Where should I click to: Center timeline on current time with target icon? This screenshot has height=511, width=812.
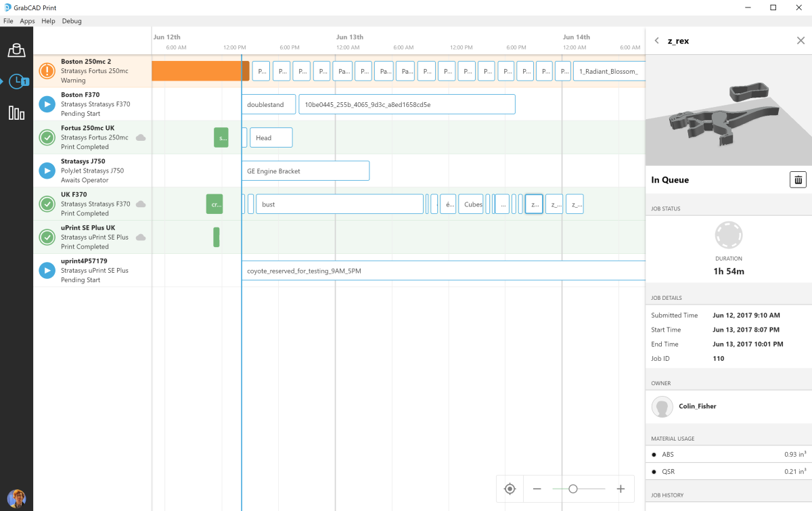pos(510,489)
